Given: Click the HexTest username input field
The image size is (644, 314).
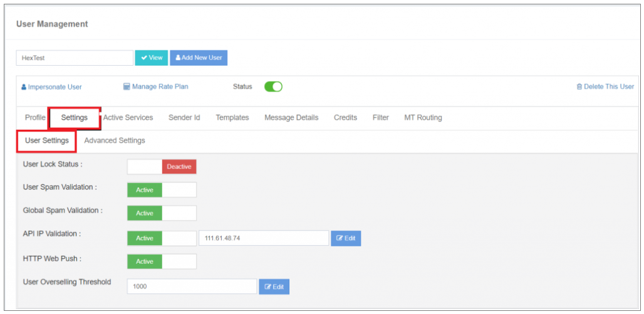Looking at the screenshot, I should 75,58.
